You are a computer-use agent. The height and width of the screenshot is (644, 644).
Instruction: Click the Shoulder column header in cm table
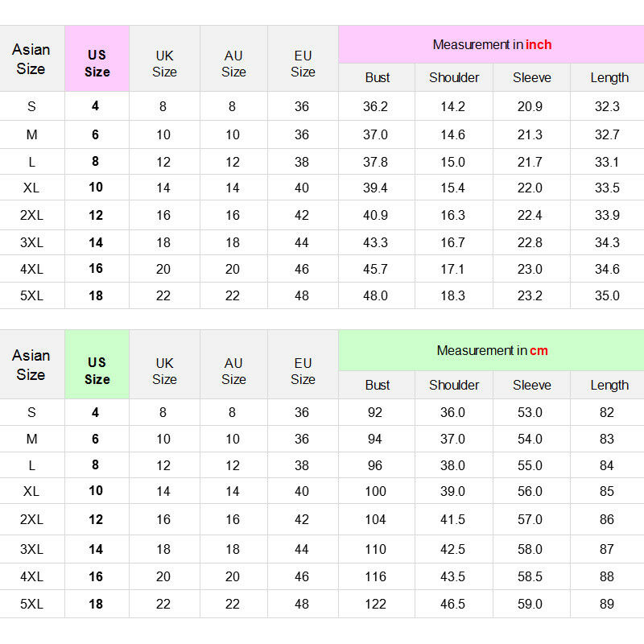454,385
